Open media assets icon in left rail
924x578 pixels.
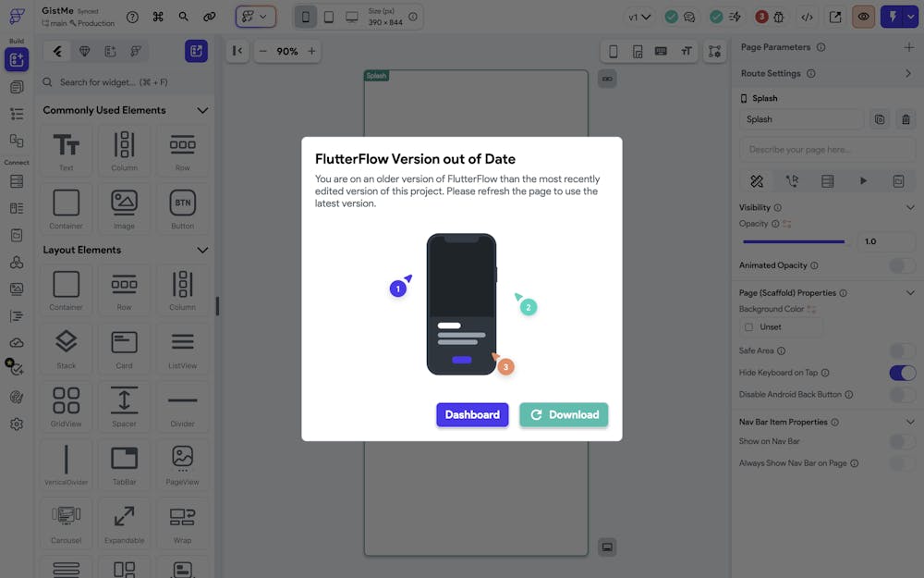click(x=17, y=289)
